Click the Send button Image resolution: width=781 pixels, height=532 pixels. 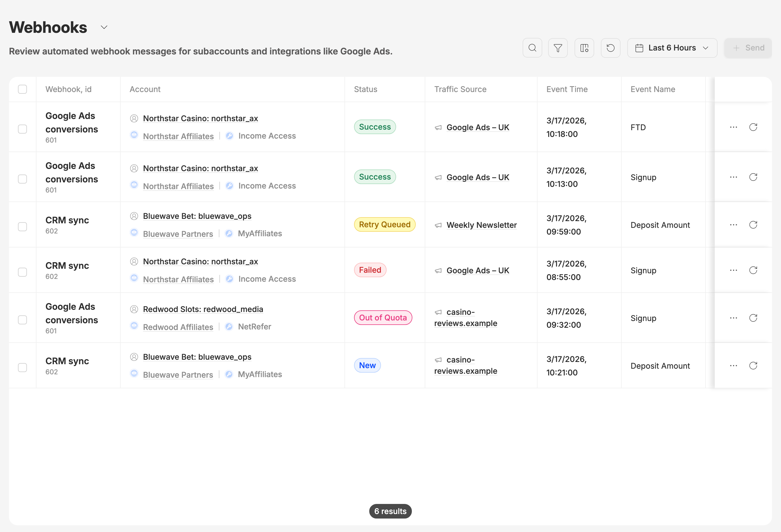coord(748,48)
